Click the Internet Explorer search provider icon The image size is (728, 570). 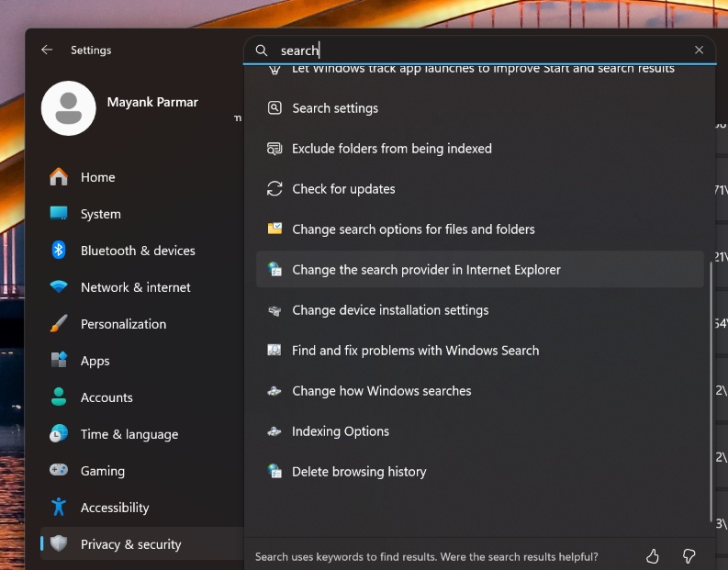[274, 269]
